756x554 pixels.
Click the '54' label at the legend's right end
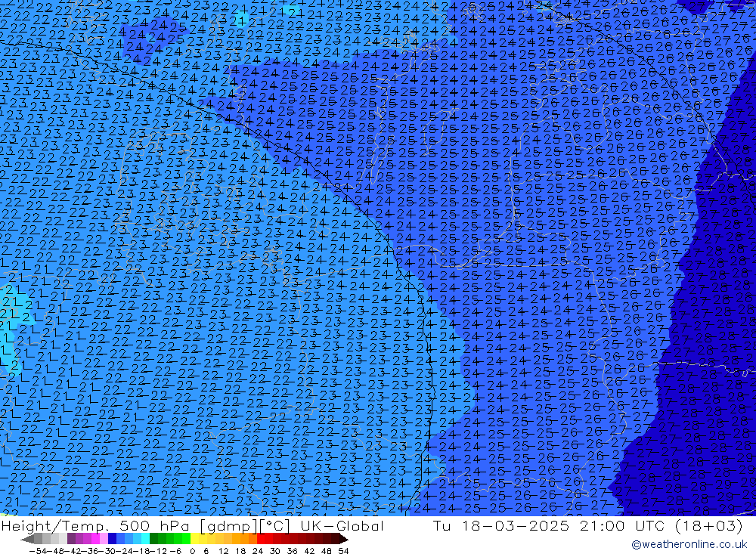pos(343,551)
